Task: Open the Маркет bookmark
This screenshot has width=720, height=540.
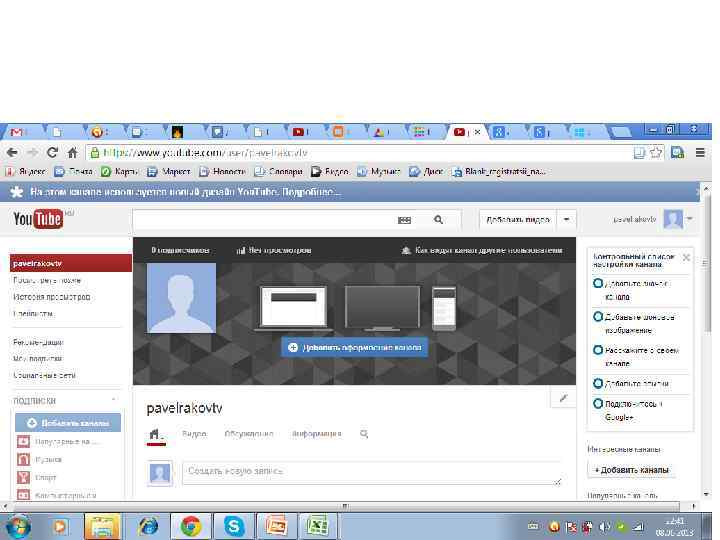Action: point(169,172)
